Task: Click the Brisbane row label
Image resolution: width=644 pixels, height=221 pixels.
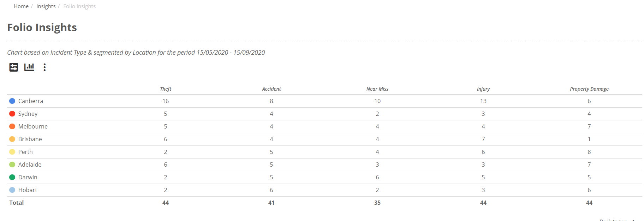Action: point(30,139)
